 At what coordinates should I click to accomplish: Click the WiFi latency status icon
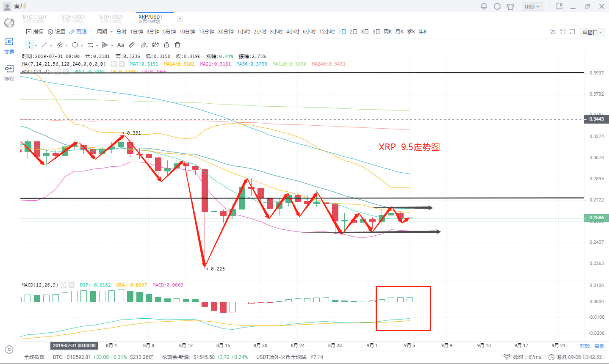pos(507,357)
